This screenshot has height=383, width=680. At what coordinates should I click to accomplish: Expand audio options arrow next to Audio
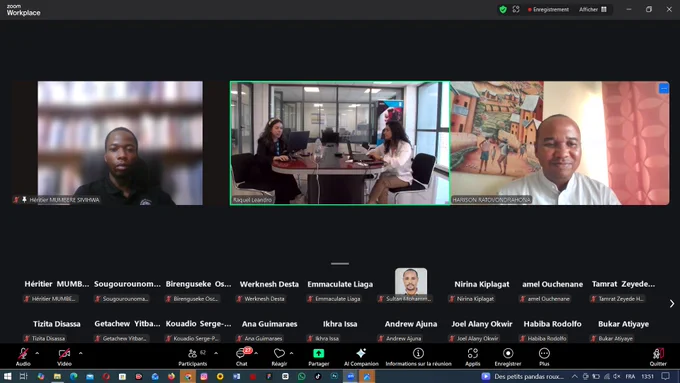click(x=37, y=353)
